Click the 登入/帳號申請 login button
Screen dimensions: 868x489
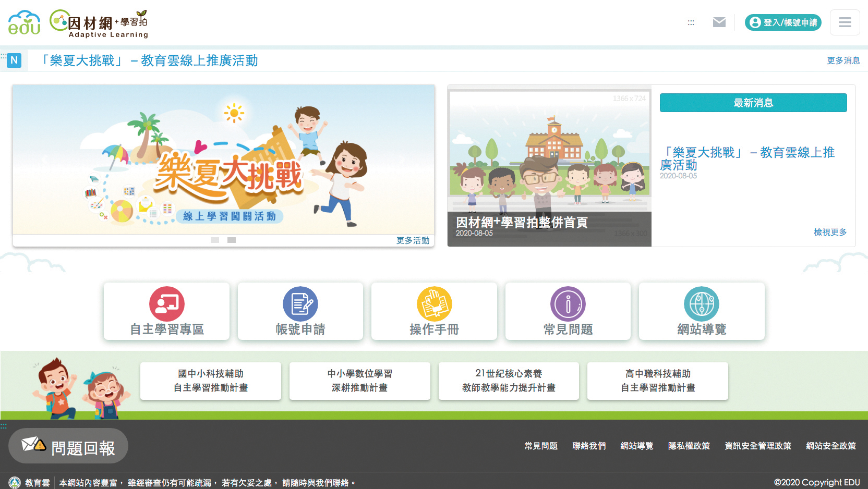coord(783,22)
